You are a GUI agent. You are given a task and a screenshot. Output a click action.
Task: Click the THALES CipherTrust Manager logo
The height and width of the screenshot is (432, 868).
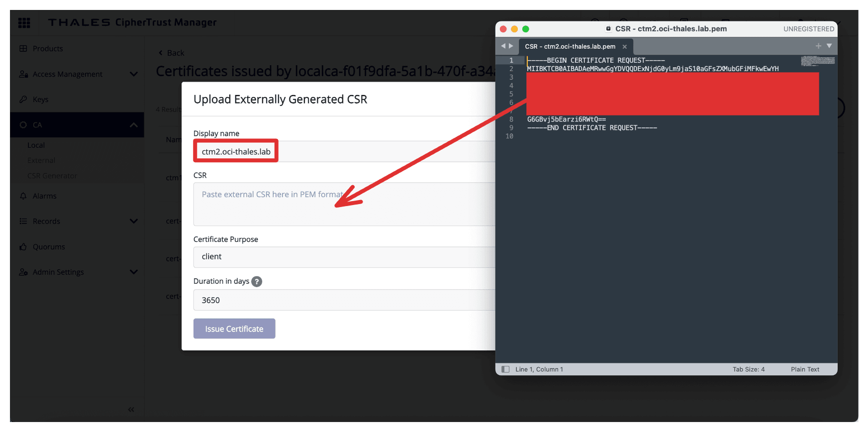click(x=132, y=22)
